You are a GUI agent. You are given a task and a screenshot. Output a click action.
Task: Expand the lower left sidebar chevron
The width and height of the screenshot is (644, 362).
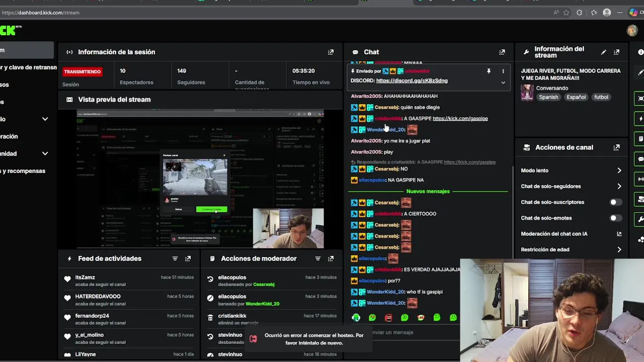click(x=45, y=154)
